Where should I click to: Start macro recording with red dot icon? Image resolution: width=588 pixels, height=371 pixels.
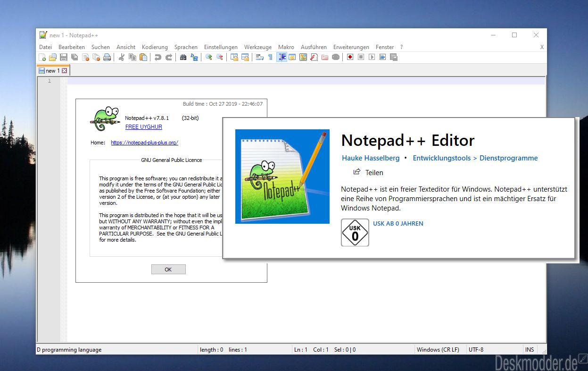[x=350, y=57]
